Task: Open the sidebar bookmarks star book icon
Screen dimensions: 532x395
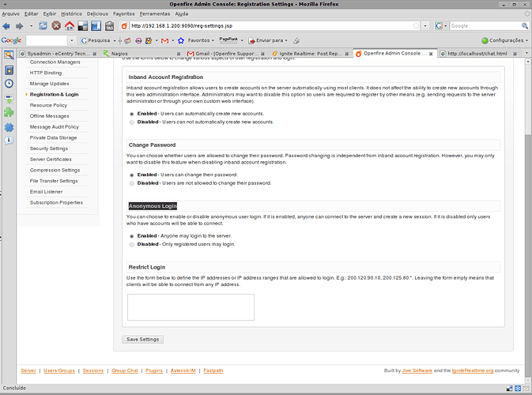Action: point(9,70)
